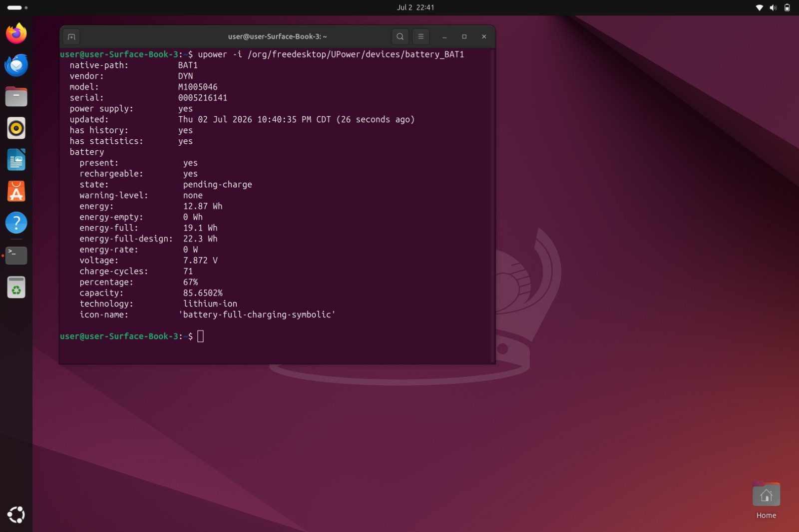Open the Trash from the dock
Viewport: 799px width, 532px height.
pyautogui.click(x=16, y=287)
